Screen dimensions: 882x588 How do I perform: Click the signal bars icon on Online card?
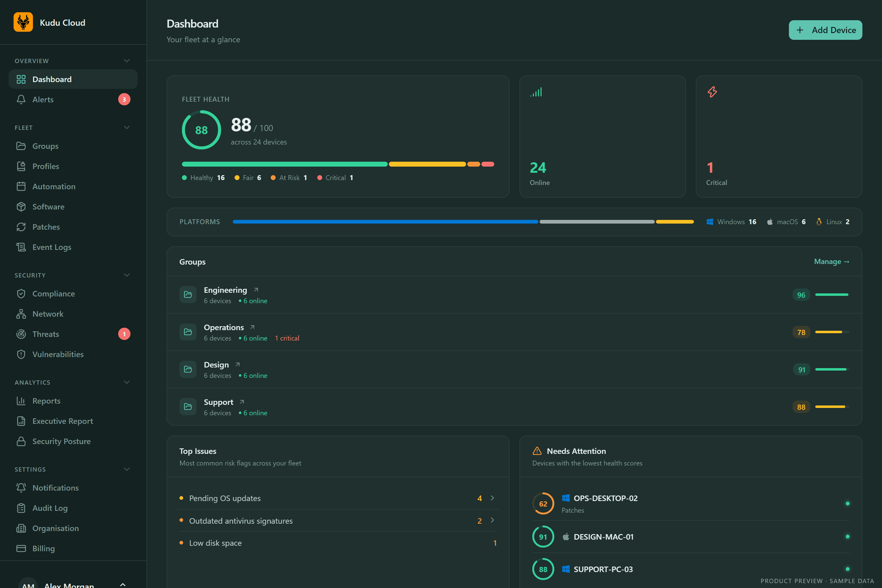tap(536, 92)
